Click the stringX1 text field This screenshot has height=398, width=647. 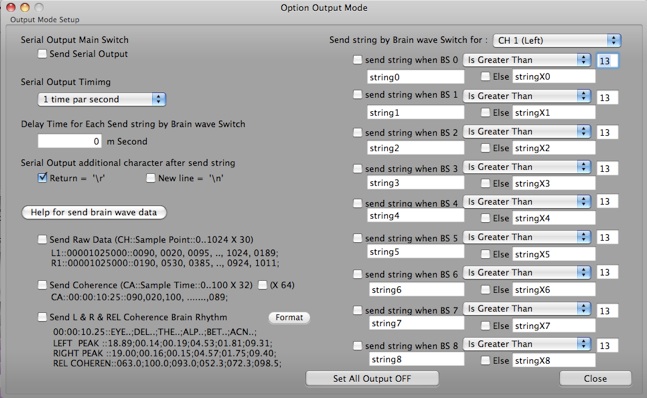pos(554,112)
